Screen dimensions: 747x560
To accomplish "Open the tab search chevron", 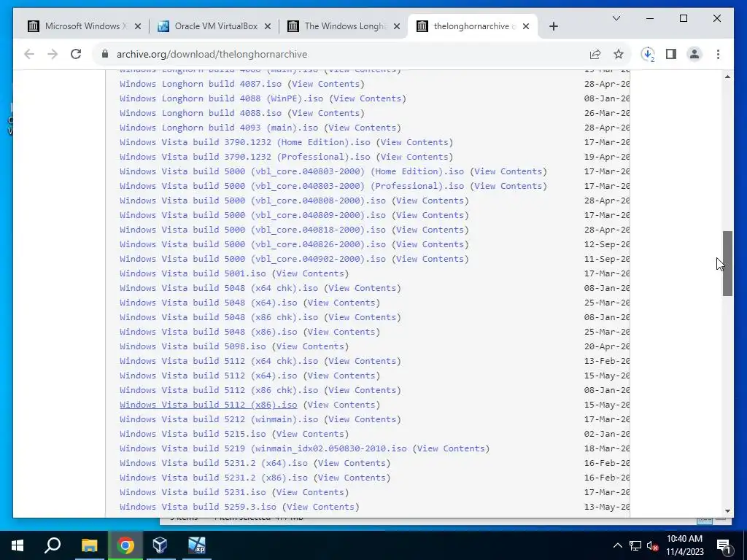I will pyautogui.click(x=616, y=18).
